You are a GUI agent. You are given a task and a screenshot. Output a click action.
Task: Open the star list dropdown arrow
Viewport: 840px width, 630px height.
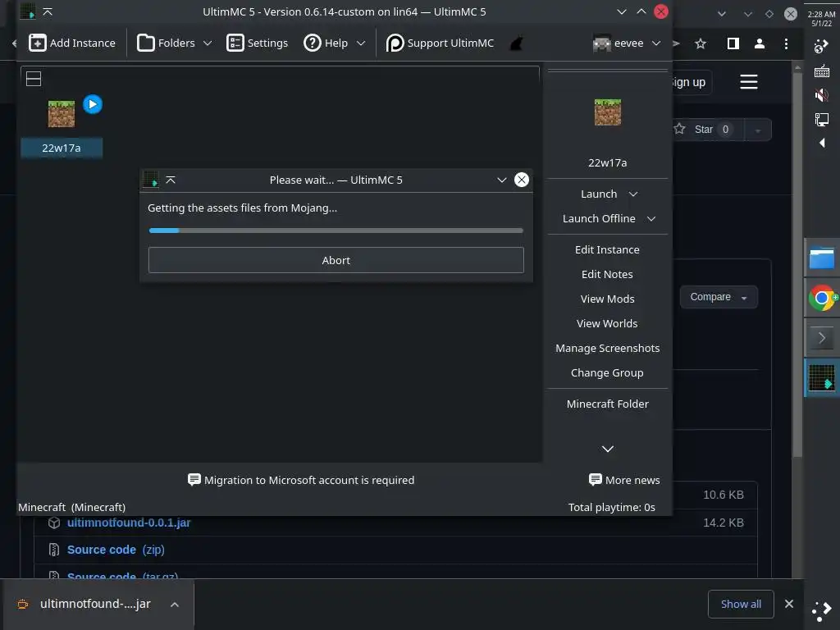tap(757, 130)
